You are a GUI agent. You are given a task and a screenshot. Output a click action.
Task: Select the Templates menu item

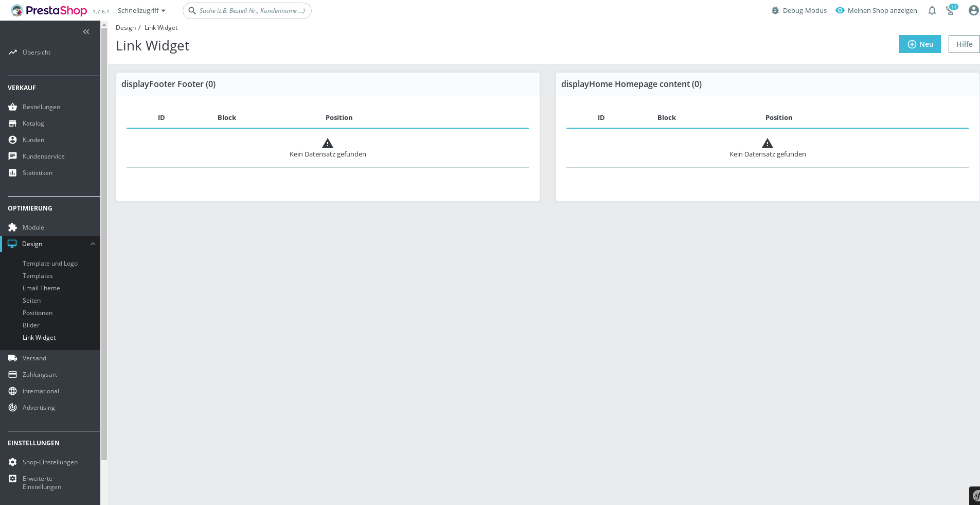tap(38, 275)
